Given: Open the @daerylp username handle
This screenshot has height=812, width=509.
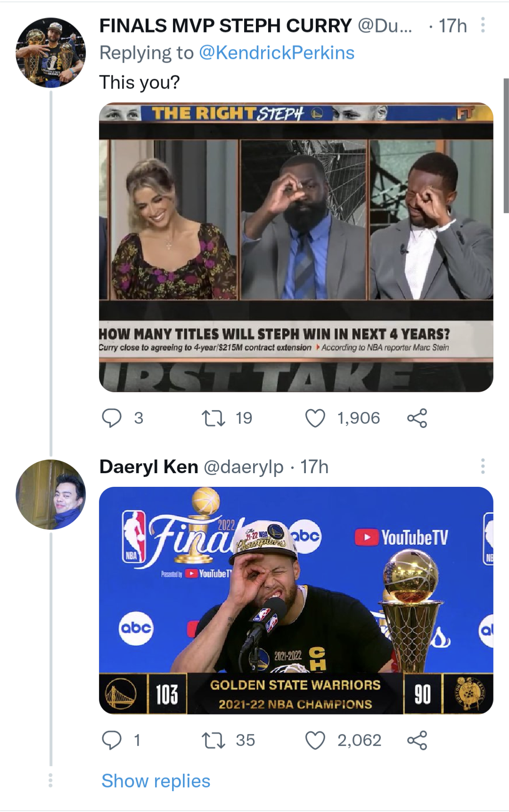Looking at the screenshot, I should (244, 467).
